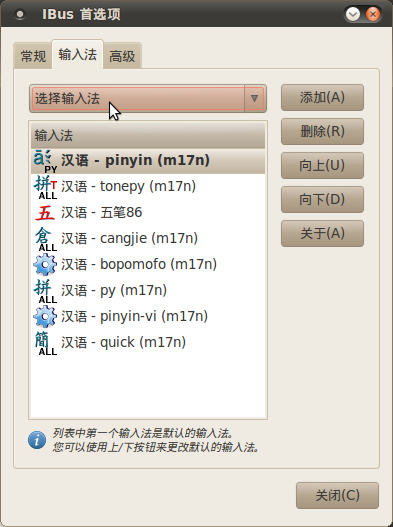Select 汉语 - pinyin (m17n) row
The height and width of the screenshot is (527, 393).
(x=148, y=161)
